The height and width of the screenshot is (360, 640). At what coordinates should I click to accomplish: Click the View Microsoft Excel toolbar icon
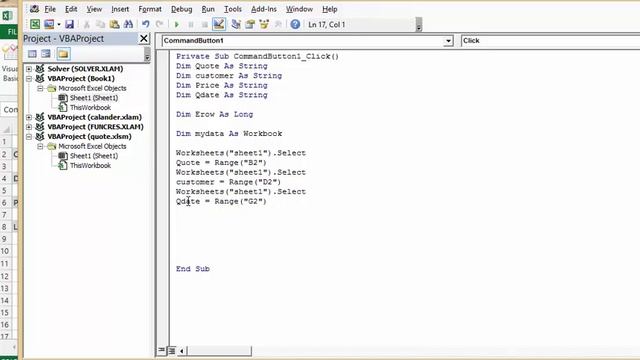tap(35, 24)
